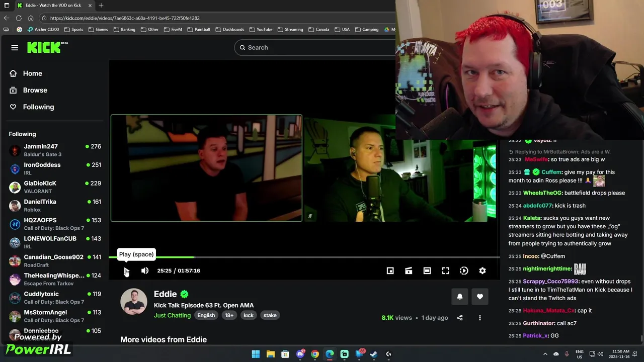Open fullscreen video view
Screen dimensions: 644x362
click(445, 270)
